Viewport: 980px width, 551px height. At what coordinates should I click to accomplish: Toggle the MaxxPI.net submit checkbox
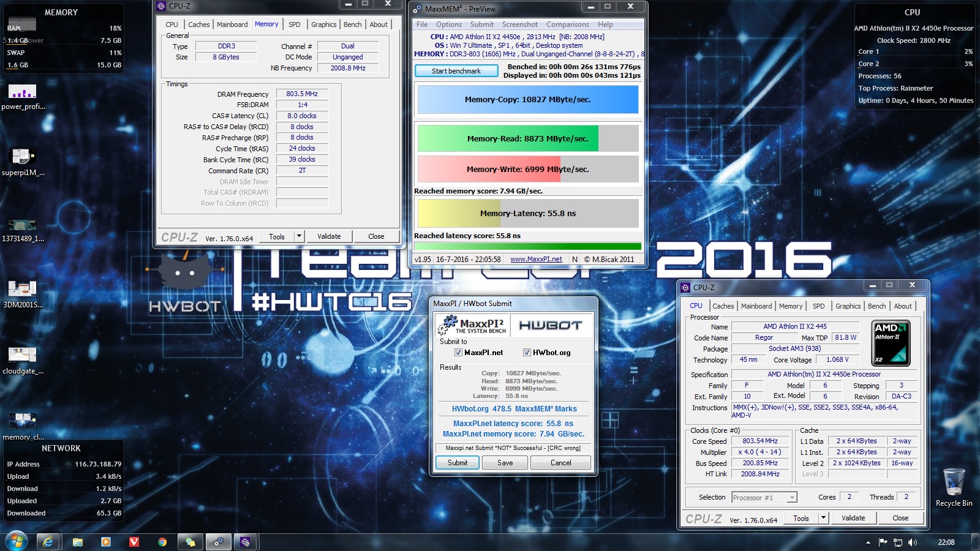458,353
